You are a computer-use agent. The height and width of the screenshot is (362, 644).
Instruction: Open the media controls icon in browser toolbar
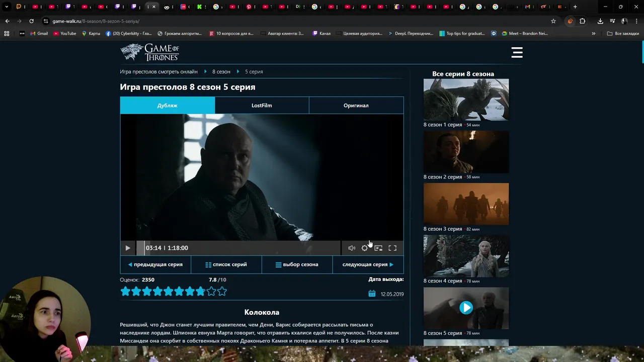612,21
